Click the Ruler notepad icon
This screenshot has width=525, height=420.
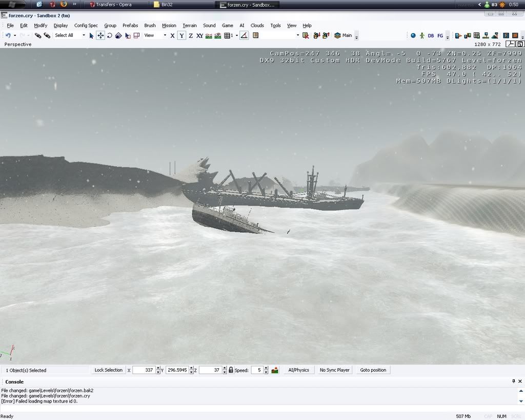[255, 35]
